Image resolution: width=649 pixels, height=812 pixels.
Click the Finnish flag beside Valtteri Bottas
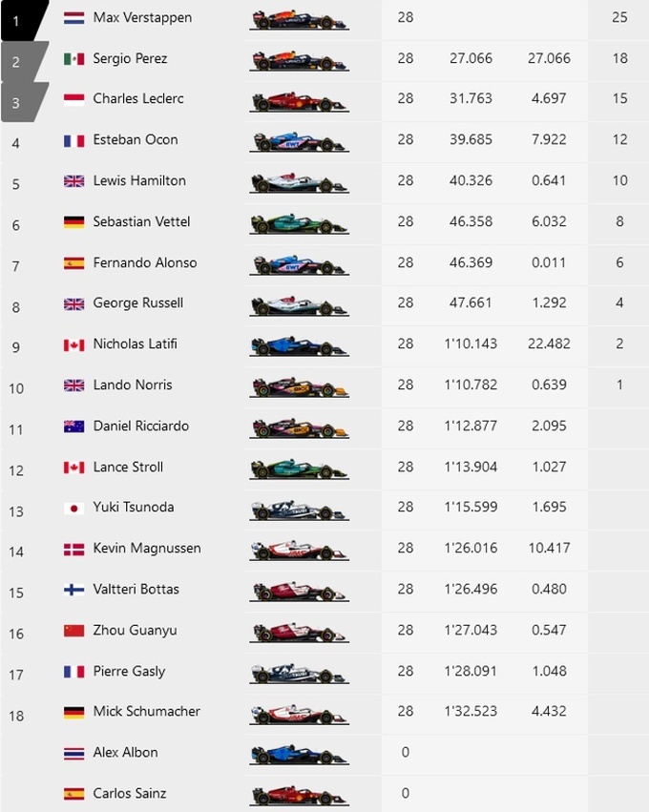pos(73,590)
